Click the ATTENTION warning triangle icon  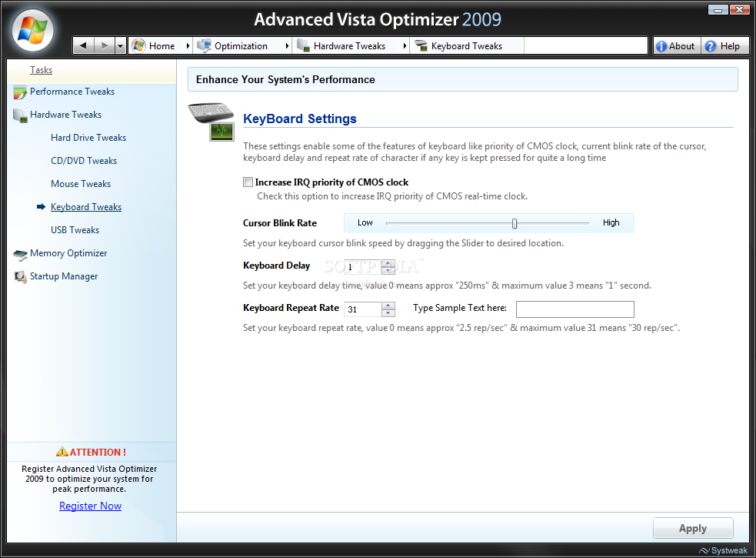coord(62,452)
